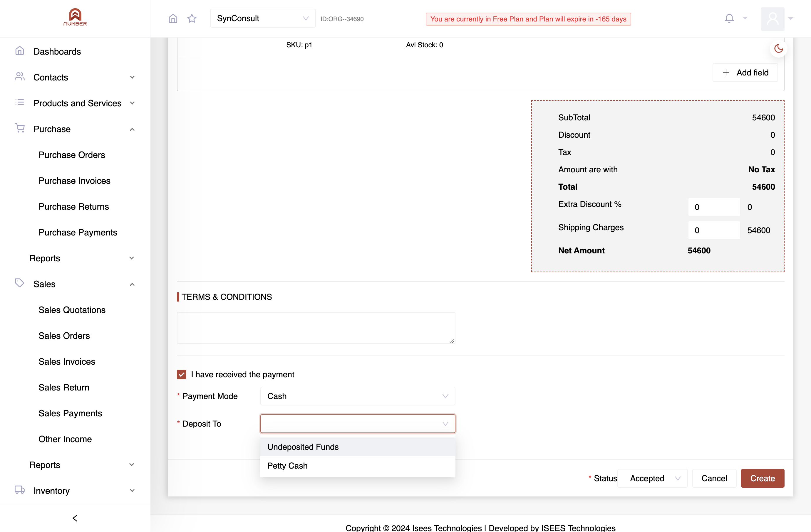Click the Contacts people icon

(x=20, y=77)
